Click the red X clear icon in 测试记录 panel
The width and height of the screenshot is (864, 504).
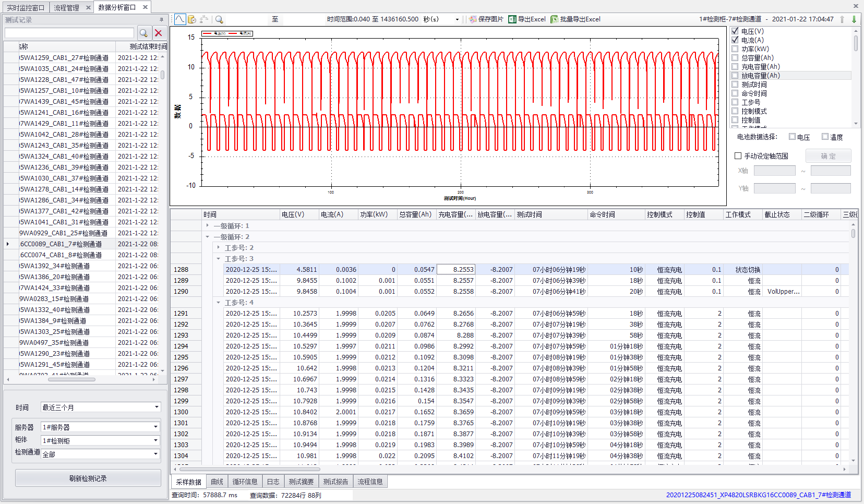pos(159,32)
